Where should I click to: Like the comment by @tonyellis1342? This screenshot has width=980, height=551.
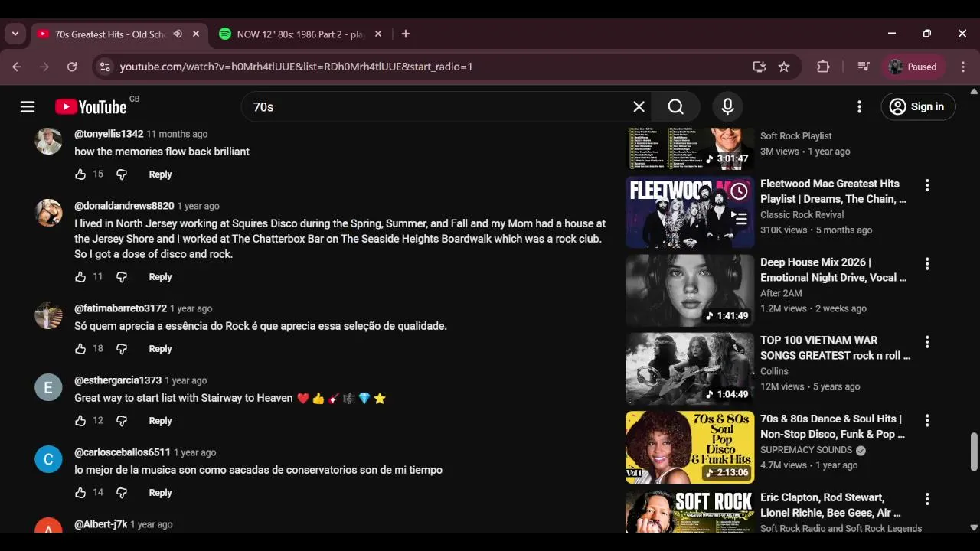click(x=80, y=174)
